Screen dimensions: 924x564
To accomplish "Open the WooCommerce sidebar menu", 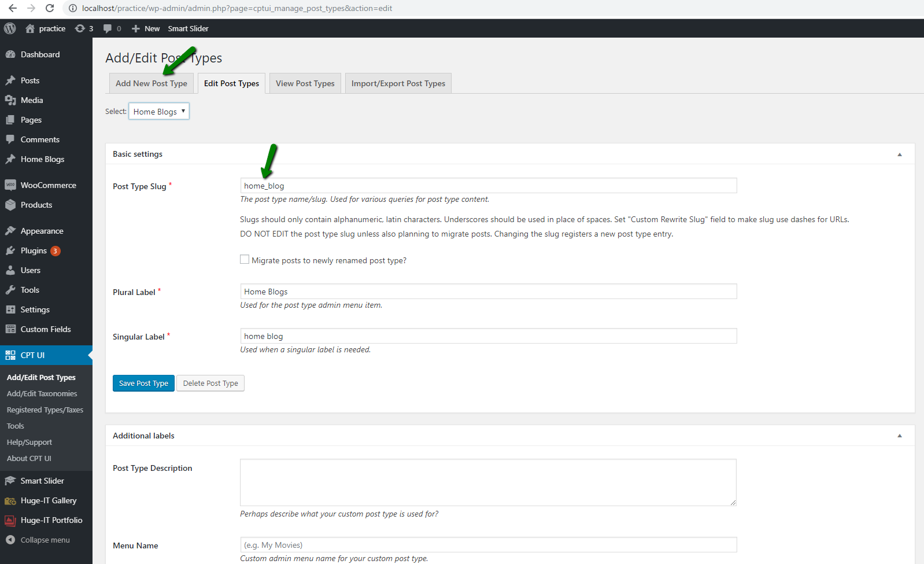I will click(x=48, y=185).
